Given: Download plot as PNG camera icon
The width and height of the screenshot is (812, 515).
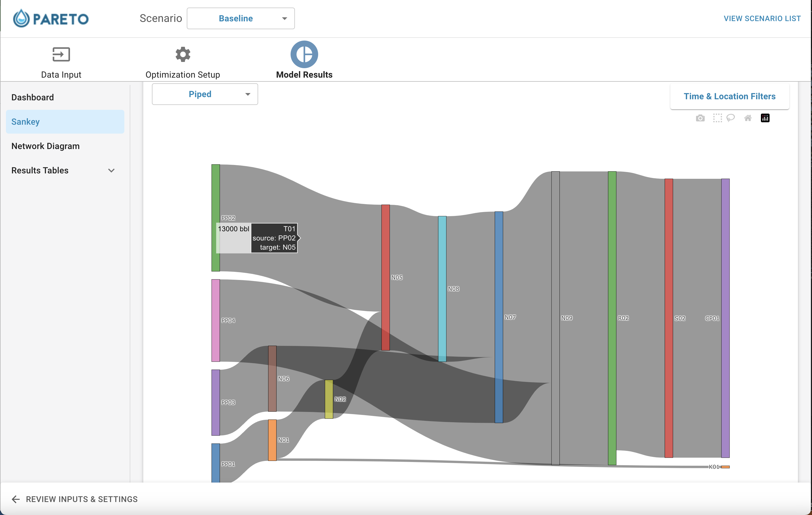Looking at the screenshot, I should [x=700, y=118].
